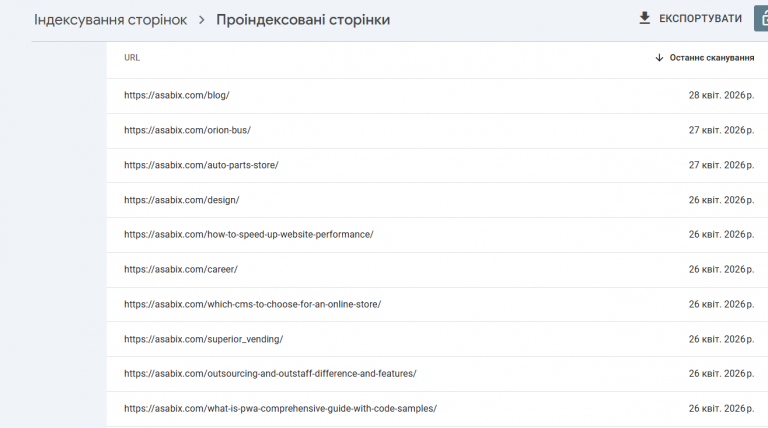Click the URL column header
Screen dimensions: 768x428
click(x=132, y=58)
